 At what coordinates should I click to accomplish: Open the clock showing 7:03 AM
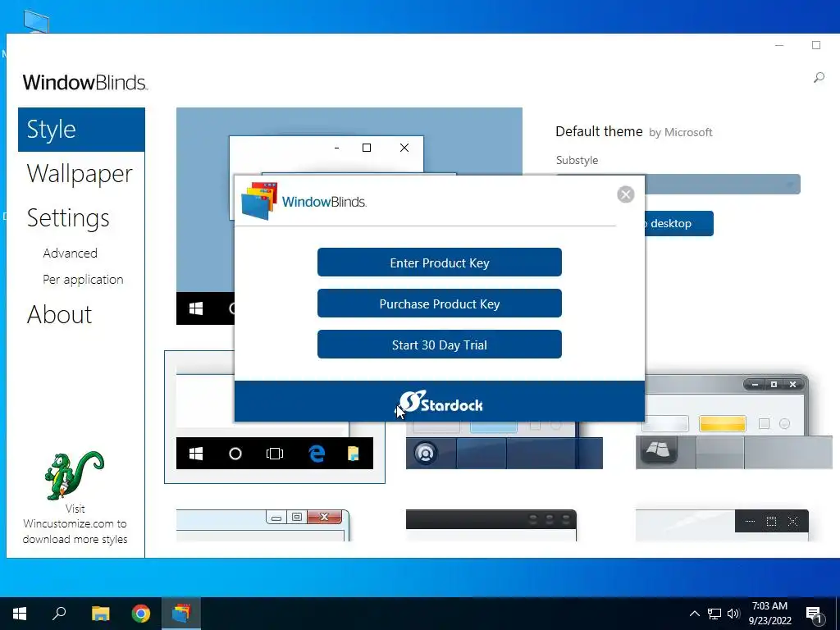coord(769,614)
